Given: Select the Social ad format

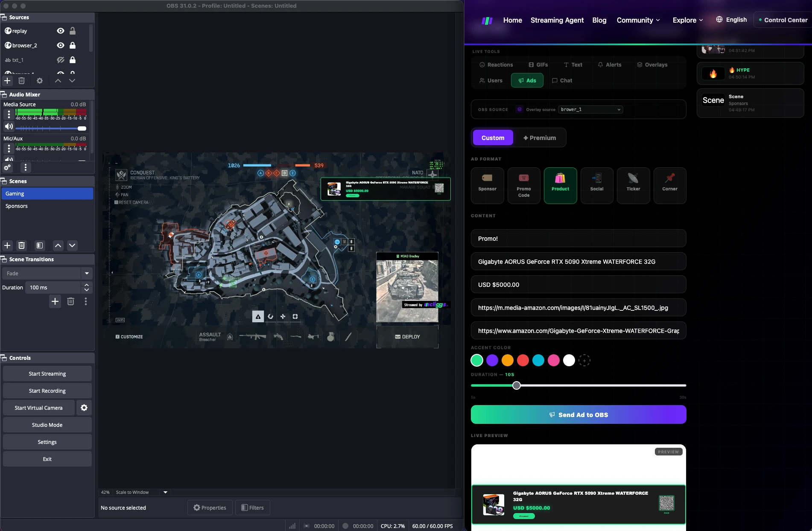Looking at the screenshot, I should tap(597, 186).
